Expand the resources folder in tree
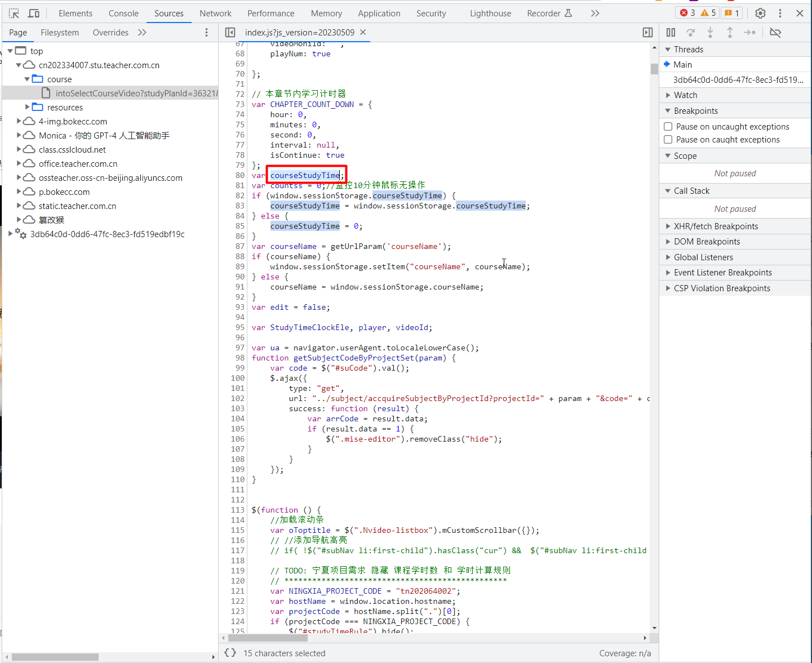 (x=28, y=107)
